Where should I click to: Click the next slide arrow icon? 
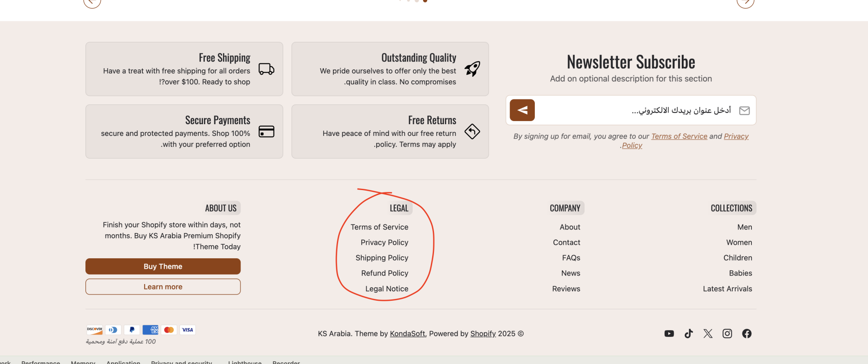click(x=745, y=2)
